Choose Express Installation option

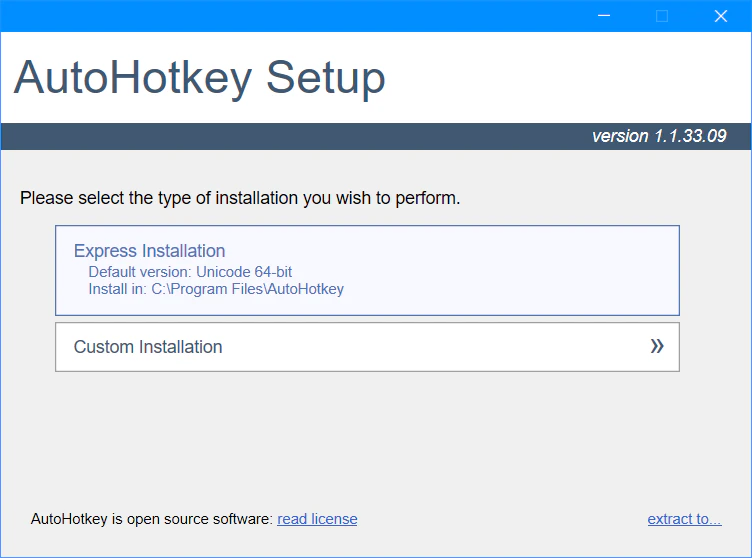coord(367,270)
